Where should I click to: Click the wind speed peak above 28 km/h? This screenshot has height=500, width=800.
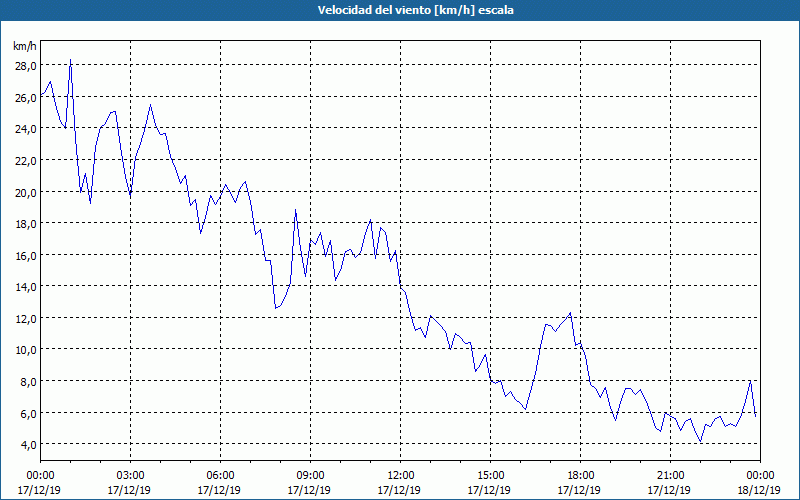pos(70,60)
